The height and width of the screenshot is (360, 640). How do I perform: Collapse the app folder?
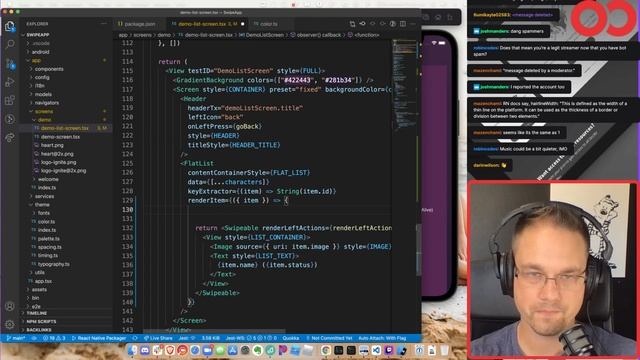point(36,60)
